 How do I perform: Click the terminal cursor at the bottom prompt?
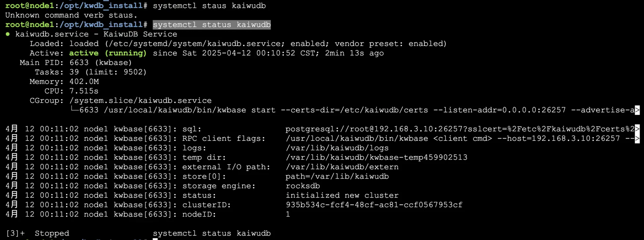tap(155, 239)
